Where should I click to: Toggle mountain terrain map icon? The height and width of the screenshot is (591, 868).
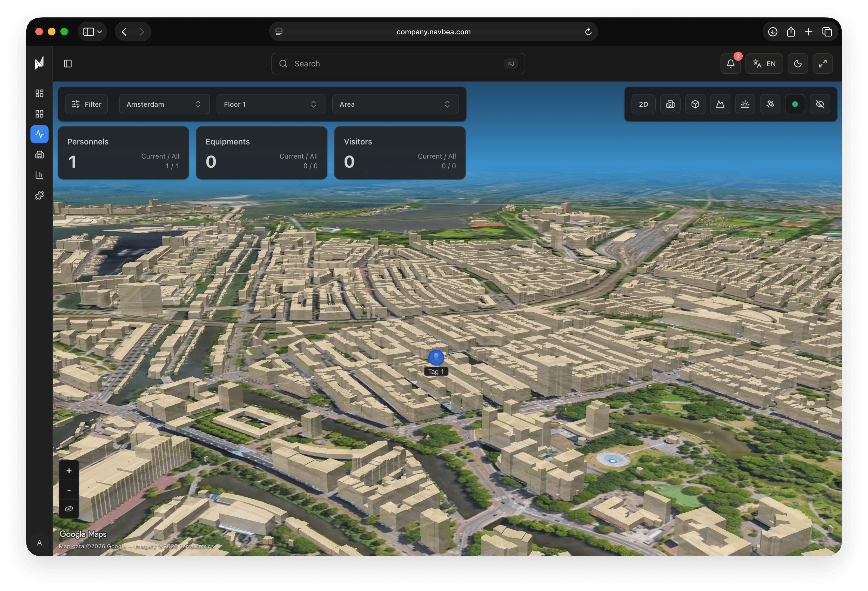pos(720,104)
